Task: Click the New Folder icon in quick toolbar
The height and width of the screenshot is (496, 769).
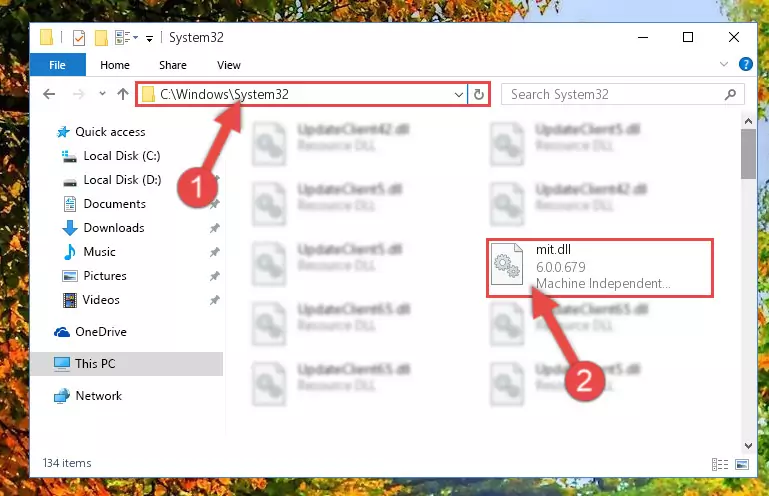Action: (101, 37)
